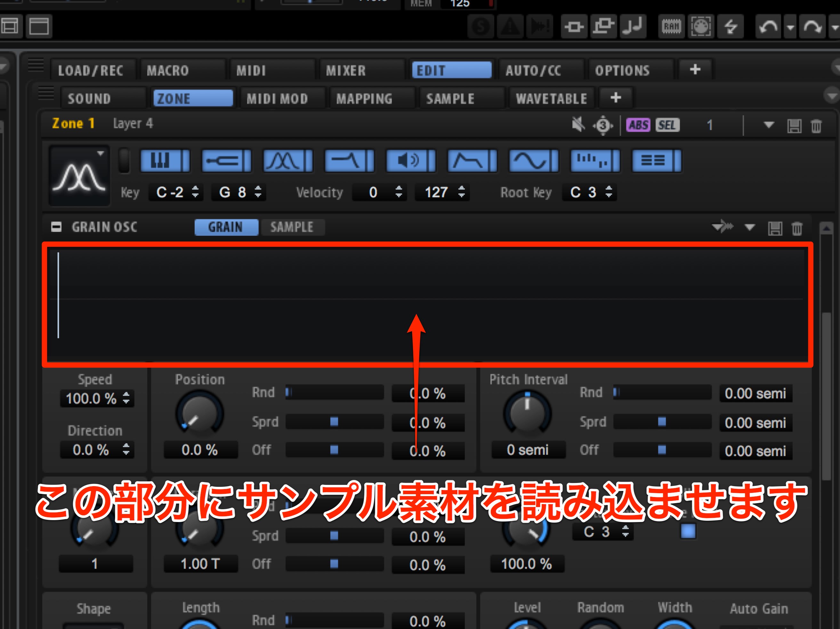This screenshot has width=840, height=629.
Task: Show the Pitch section icon
Action: (226, 161)
